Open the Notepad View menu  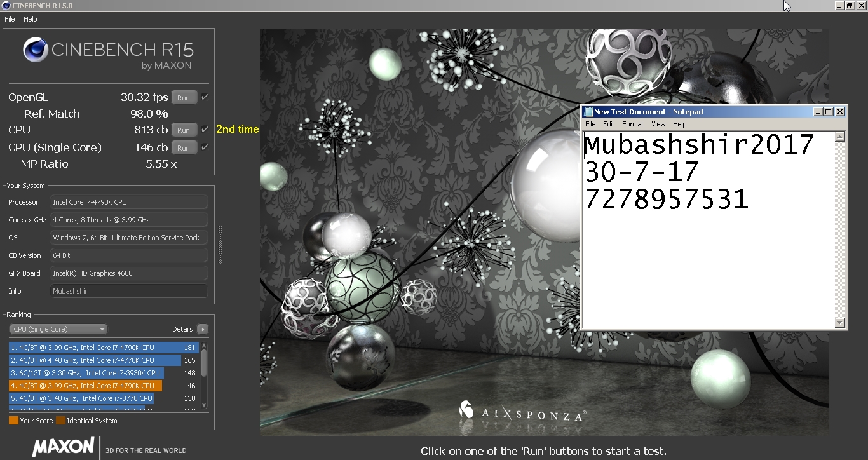coord(658,124)
